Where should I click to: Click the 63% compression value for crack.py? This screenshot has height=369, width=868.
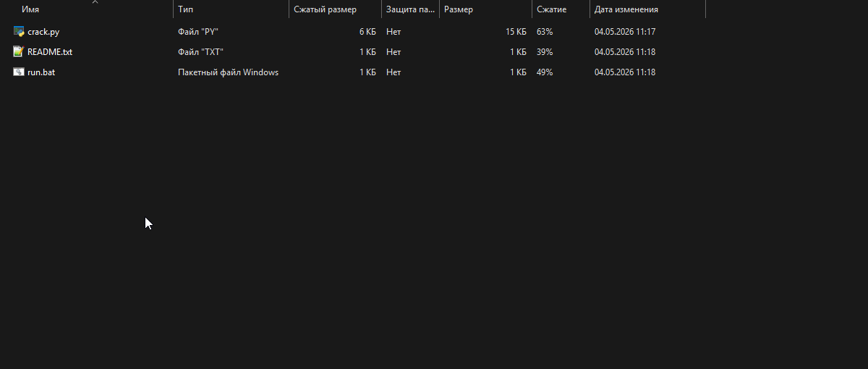[x=545, y=32]
